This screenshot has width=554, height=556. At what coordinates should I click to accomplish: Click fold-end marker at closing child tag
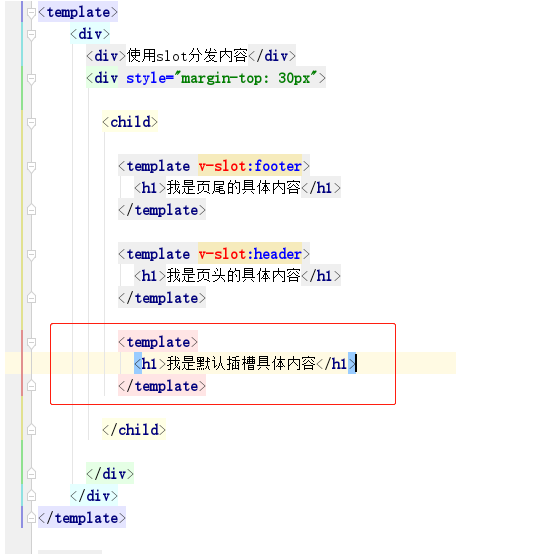[31, 430]
